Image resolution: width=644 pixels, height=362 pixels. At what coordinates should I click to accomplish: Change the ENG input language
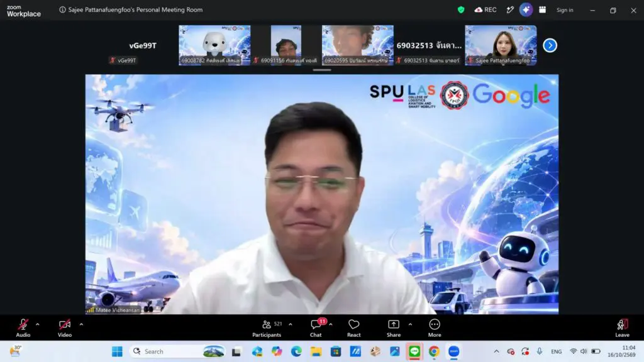(557, 351)
